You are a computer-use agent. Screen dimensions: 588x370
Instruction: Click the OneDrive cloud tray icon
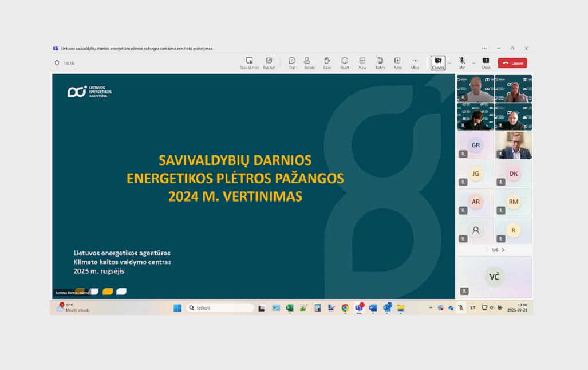click(451, 308)
